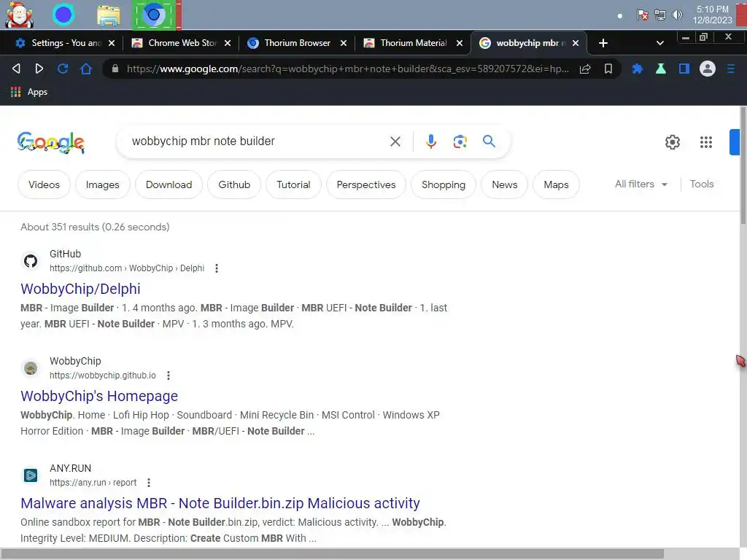
Task: Click the vertical page scrollbar
Action: coord(743,165)
